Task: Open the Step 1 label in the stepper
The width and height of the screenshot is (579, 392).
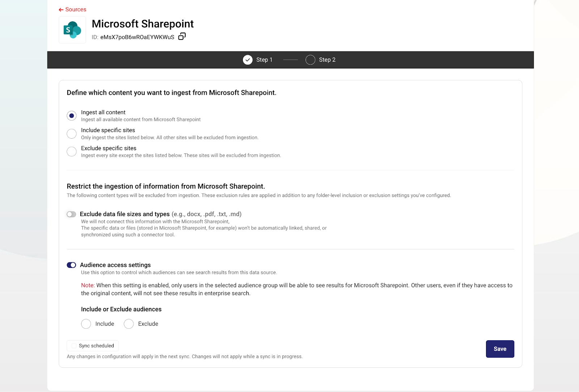Action: pos(264,60)
